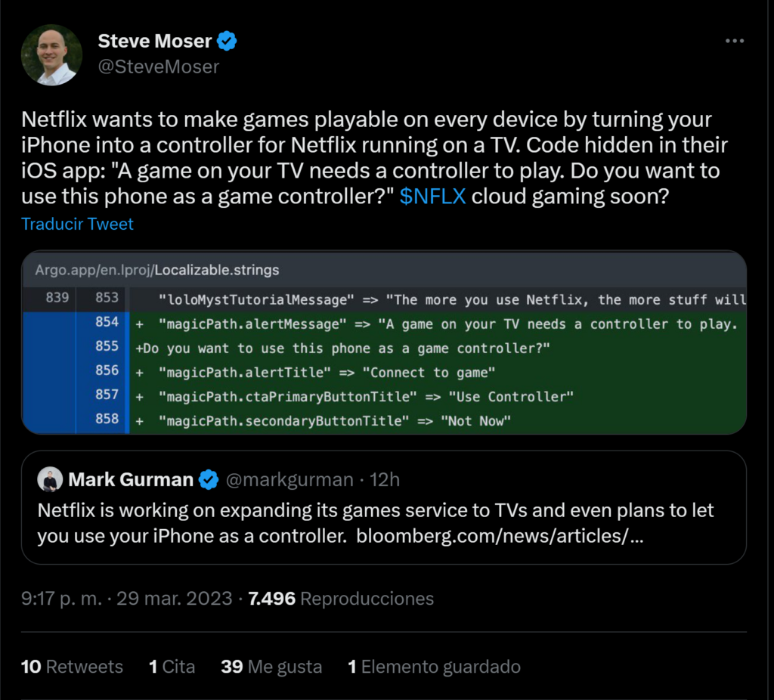The width and height of the screenshot is (774, 700).
Task: Click Mark Gurman's verified badge
Action: (x=209, y=479)
